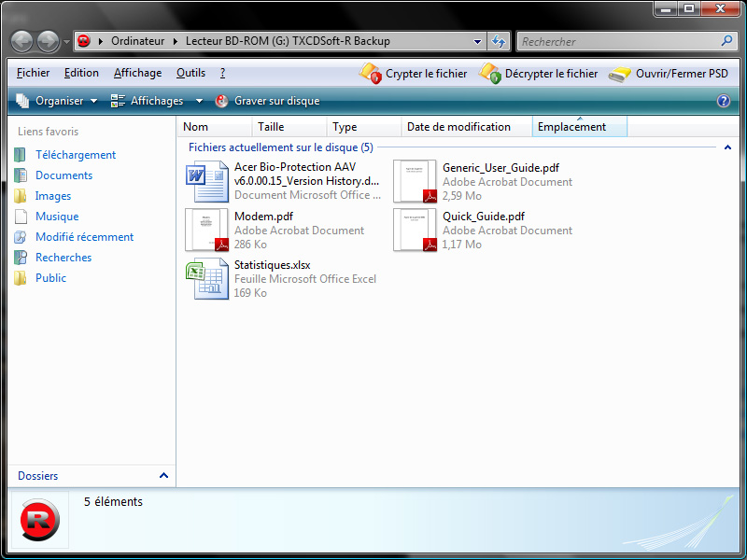Refresh the folder with the refresh icon
747x560 pixels.
(499, 41)
